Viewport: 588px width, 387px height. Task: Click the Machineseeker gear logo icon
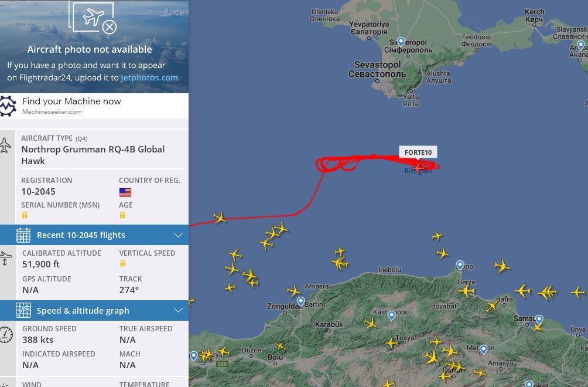[x=8, y=106]
